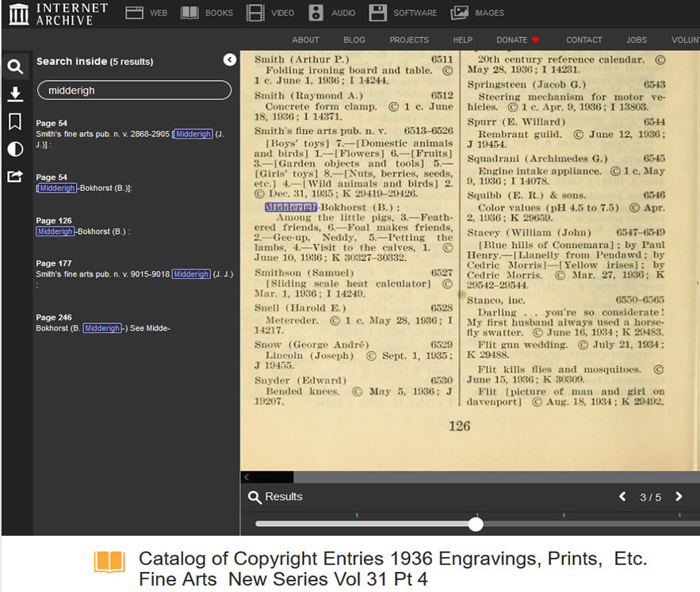Open the search inside magnifier icon

15,67
